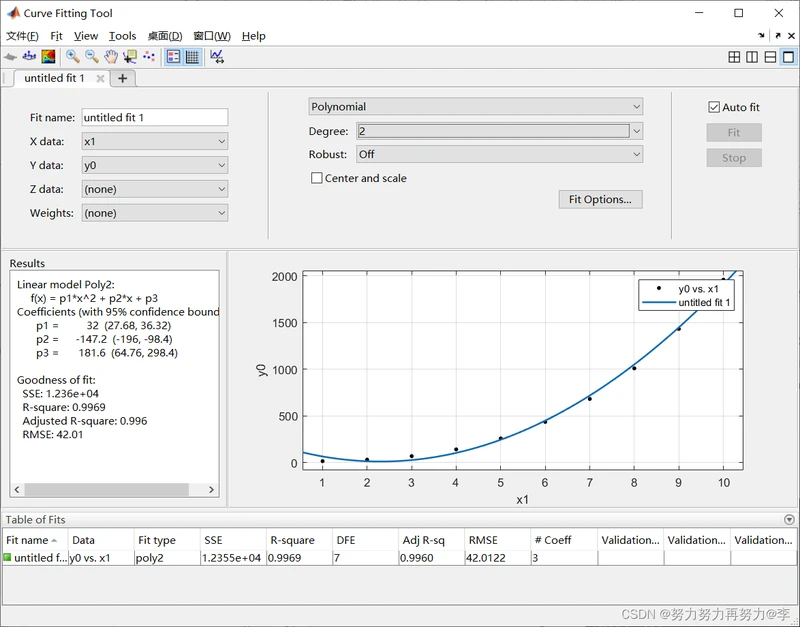Toggle the Legend toolbar icon
The width and height of the screenshot is (800, 627).
173,57
